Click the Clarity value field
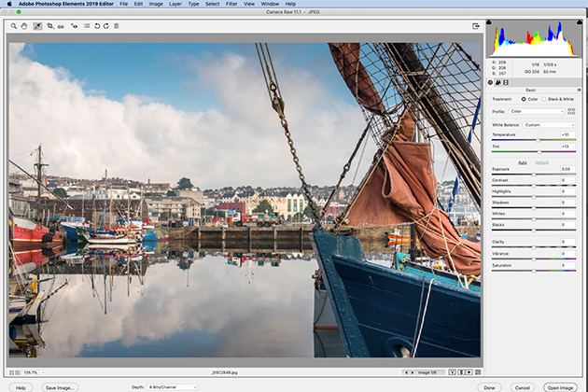Viewport: 588px width, 392px height. coord(567,242)
